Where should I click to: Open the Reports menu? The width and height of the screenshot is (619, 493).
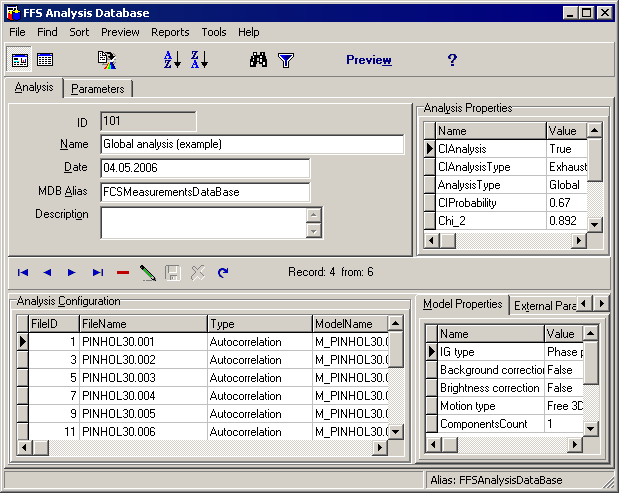(x=170, y=32)
